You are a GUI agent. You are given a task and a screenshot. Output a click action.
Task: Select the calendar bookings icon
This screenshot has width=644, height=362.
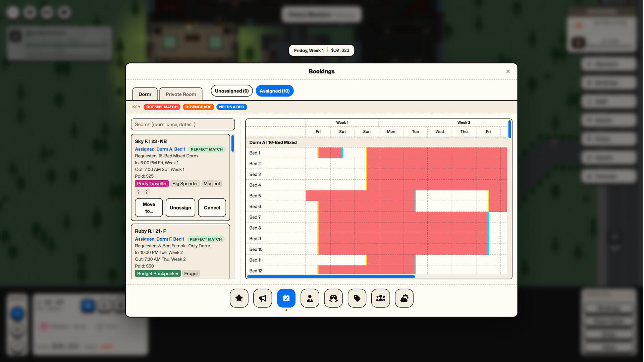(286, 298)
